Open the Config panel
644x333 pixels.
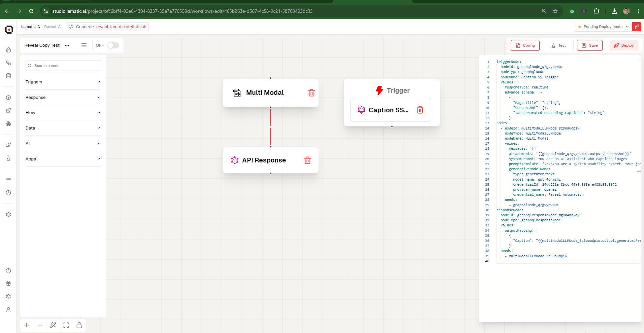coord(525,45)
